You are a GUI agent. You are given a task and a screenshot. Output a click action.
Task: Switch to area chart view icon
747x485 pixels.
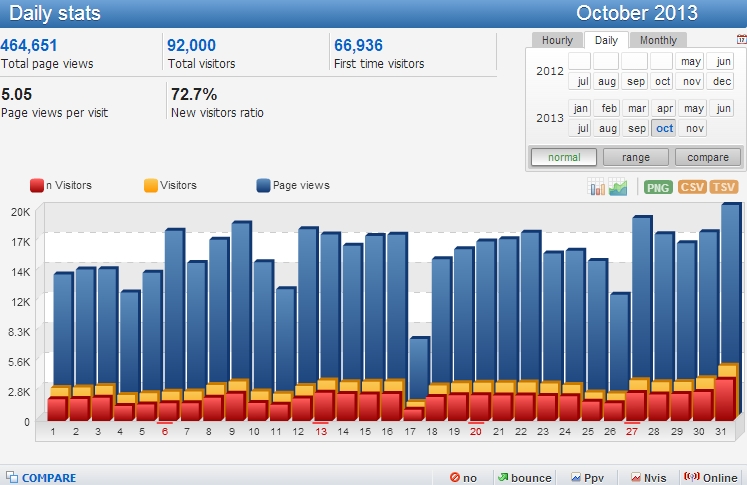pyautogui.click(x=618, y=187)
